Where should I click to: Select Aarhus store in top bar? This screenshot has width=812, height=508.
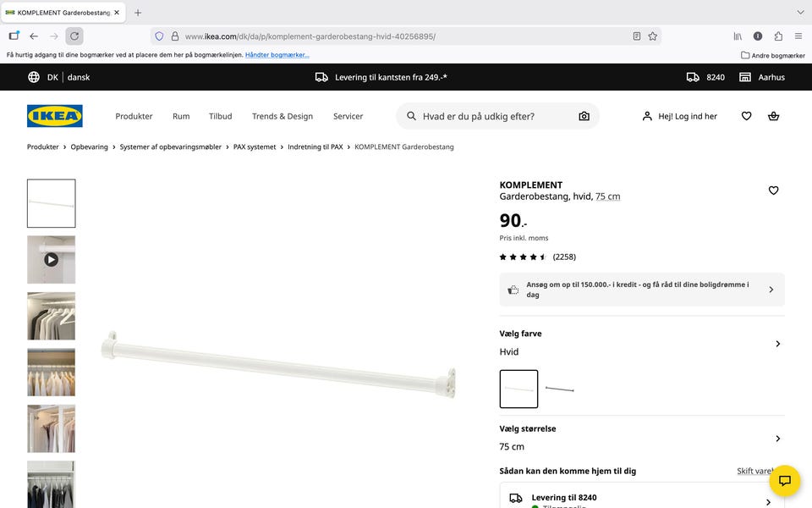pos(762,77)
